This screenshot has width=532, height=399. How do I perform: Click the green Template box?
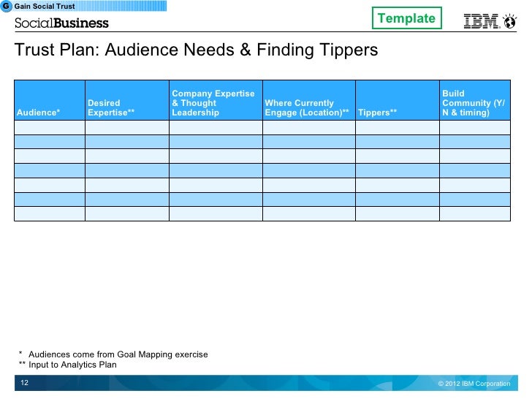[407, 18]
